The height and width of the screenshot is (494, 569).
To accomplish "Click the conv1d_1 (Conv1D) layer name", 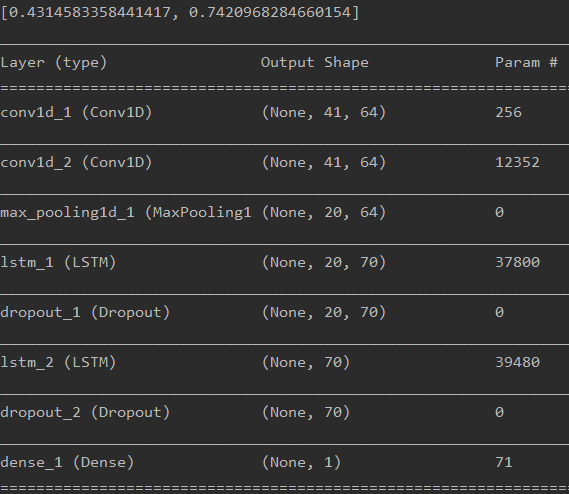I will pos(76,113).
